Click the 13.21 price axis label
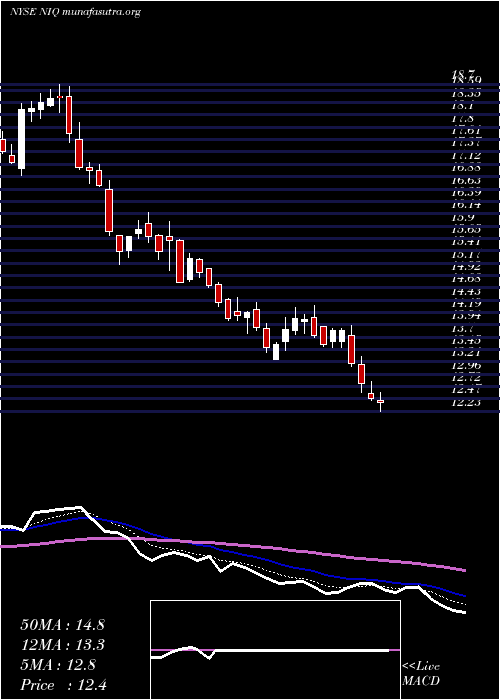 pos(466,353)
